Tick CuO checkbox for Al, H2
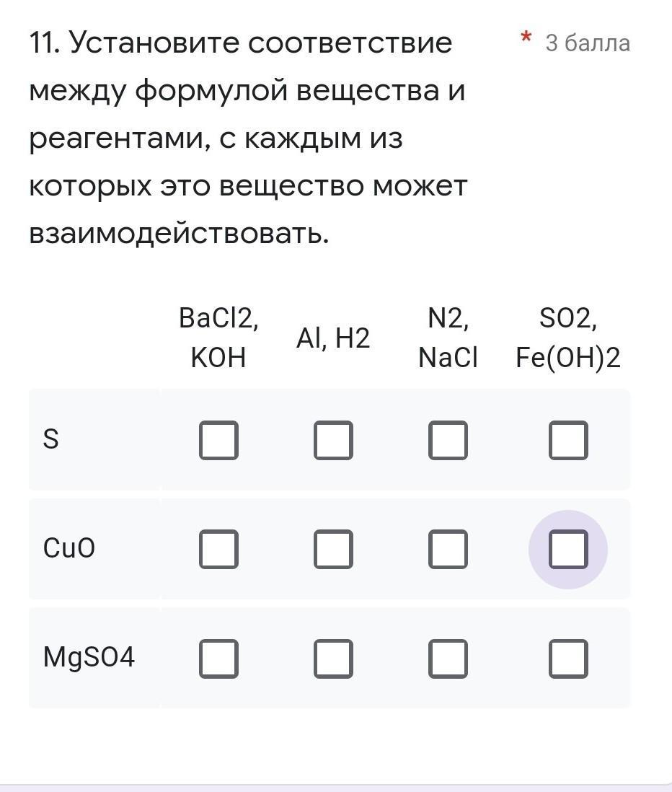This screenshot has height=792, width=672. pyautogui.click(x=333, y=549)
